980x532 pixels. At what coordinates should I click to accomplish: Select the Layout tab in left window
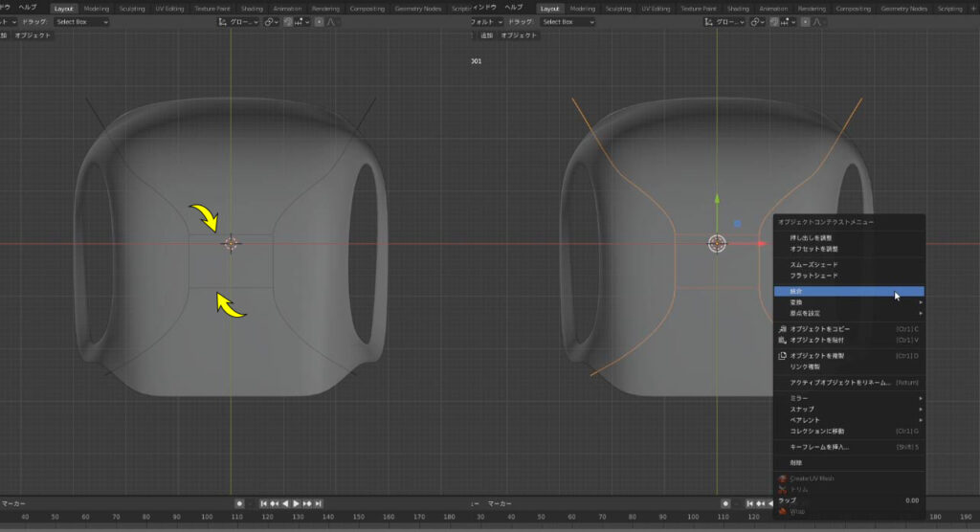pyautogui.click(x=63, y=9)
